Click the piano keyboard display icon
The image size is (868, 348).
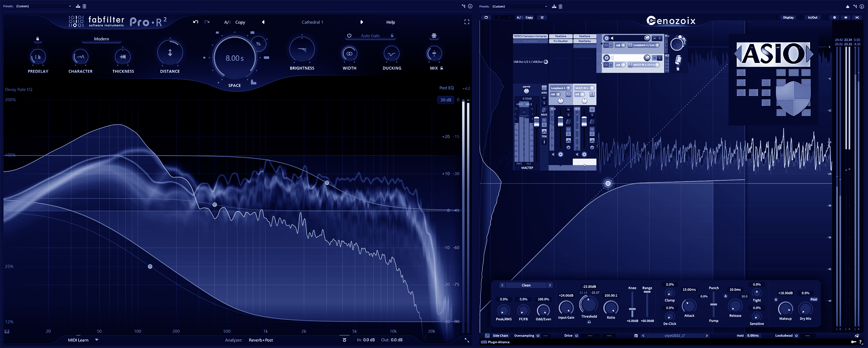pyautogui.click(x=7, y=331)
